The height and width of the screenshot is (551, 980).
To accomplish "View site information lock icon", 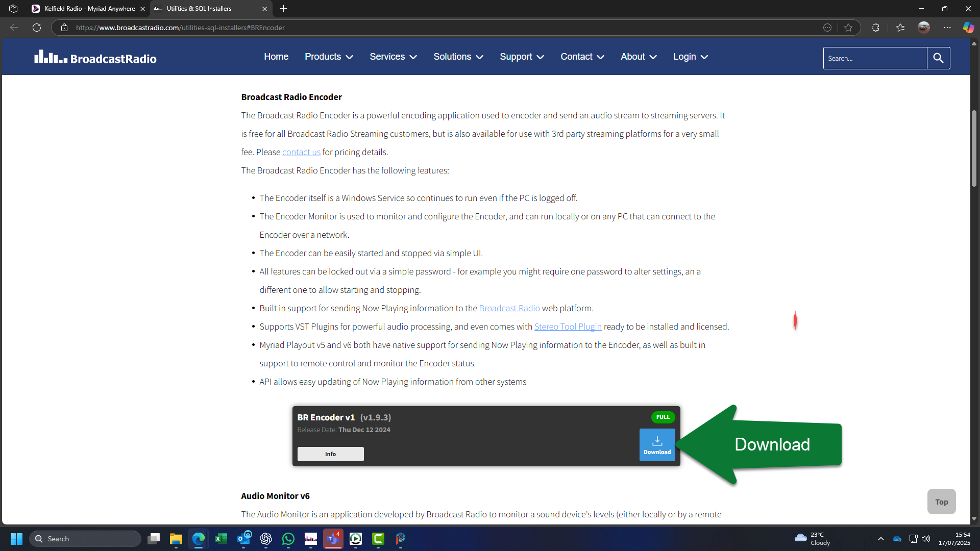I will click(x=64, y=28).
